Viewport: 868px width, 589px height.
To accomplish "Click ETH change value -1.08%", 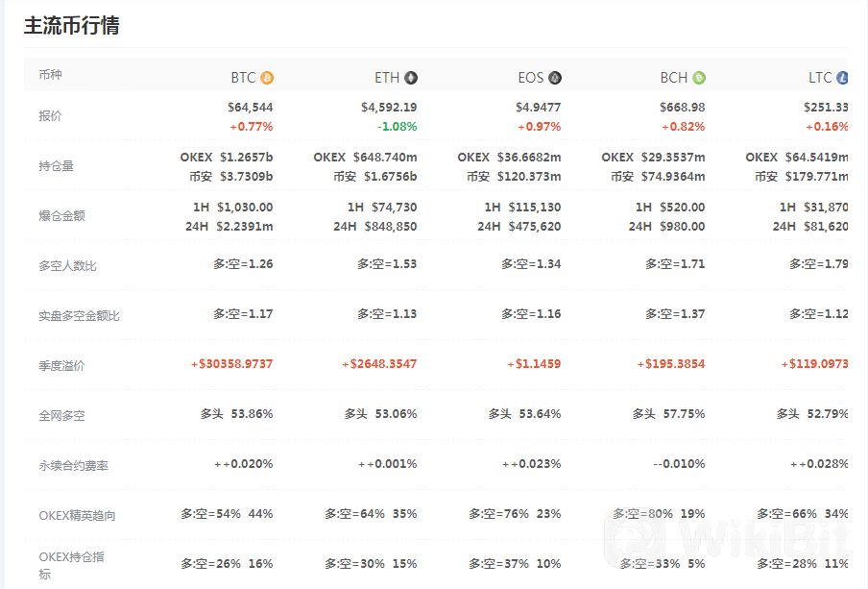I will pyautogui.click(x=398, y=126).
